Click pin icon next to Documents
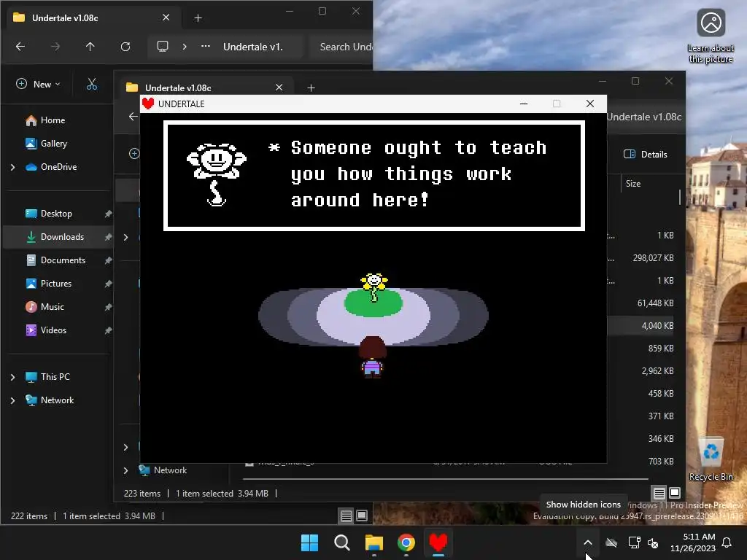The height and width of the screenshot is (560, 747). (108, 260)
